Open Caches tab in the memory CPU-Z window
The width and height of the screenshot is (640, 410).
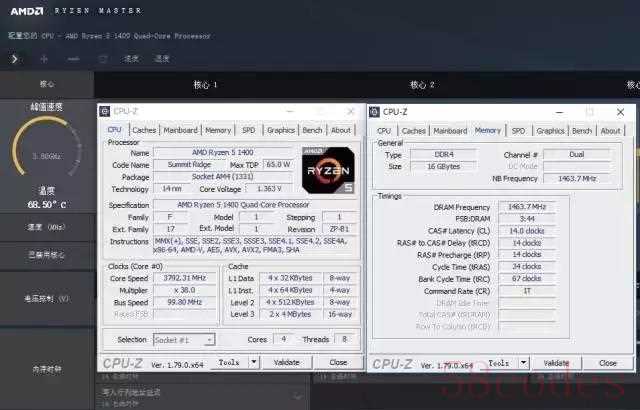[x=413, y=131]
